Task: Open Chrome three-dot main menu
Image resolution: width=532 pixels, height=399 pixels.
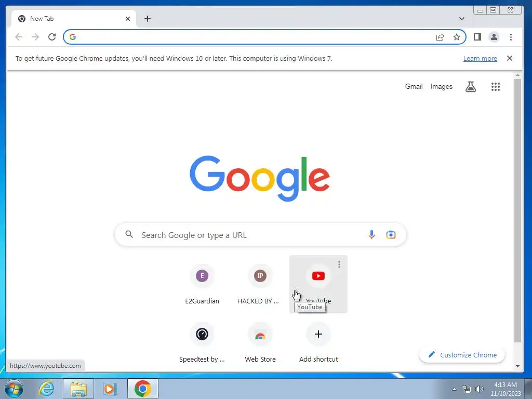Action: (511, 37)
